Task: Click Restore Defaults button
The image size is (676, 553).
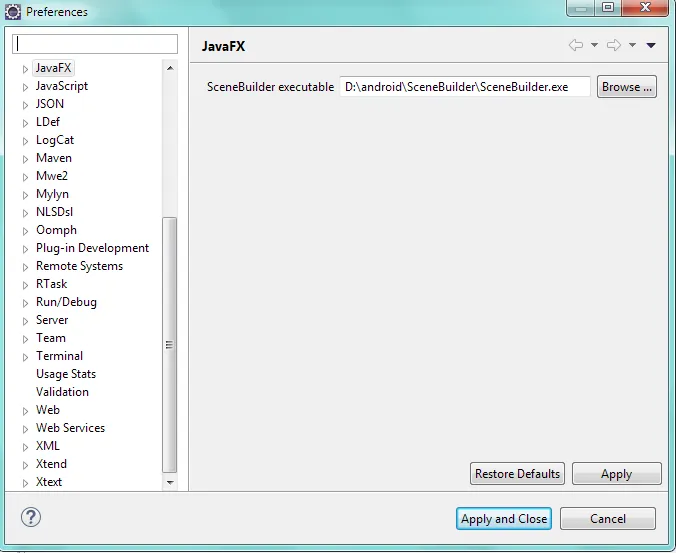Action: (x=517, y=474)
